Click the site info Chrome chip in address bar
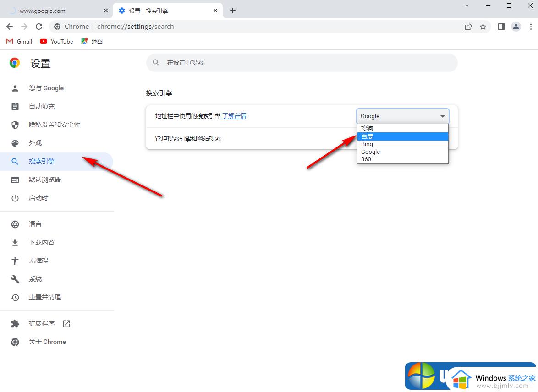This screenshot has height=392, width=538. click(71, 27)
